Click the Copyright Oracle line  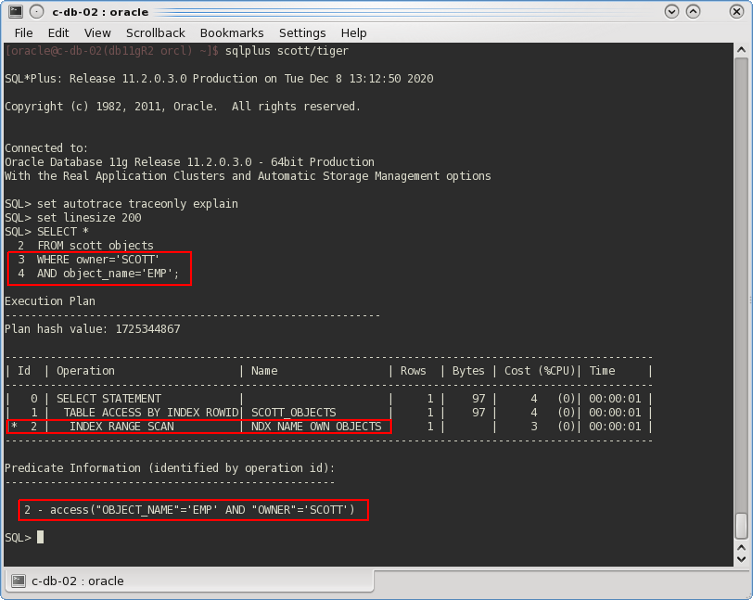(x=182, y=107)
